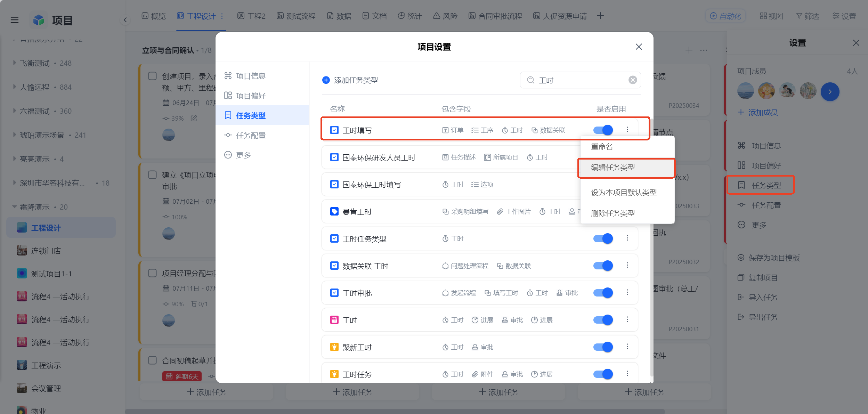Expand the 飞衡测试 group

(x=15, y=63)
